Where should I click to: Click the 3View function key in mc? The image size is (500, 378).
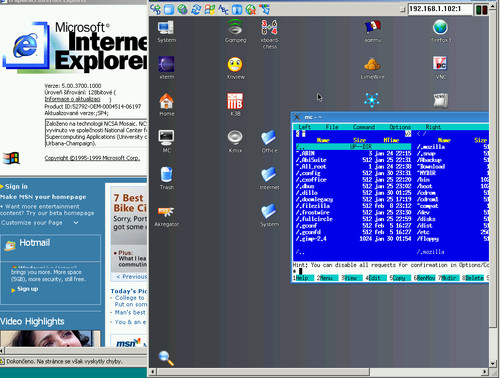click(352, 278)
